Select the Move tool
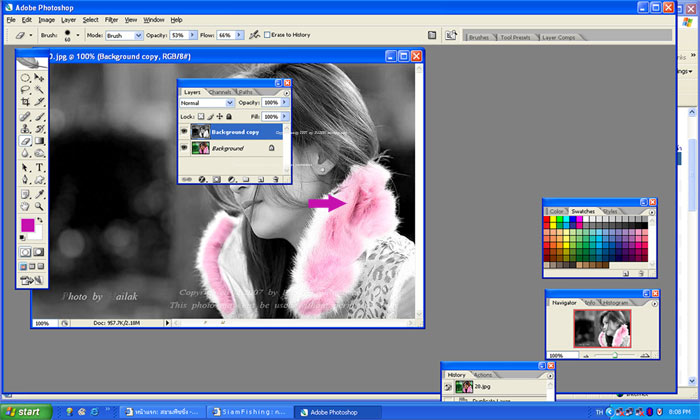The height and width of the screenshot is (420, 700). [x=39, y=78]
